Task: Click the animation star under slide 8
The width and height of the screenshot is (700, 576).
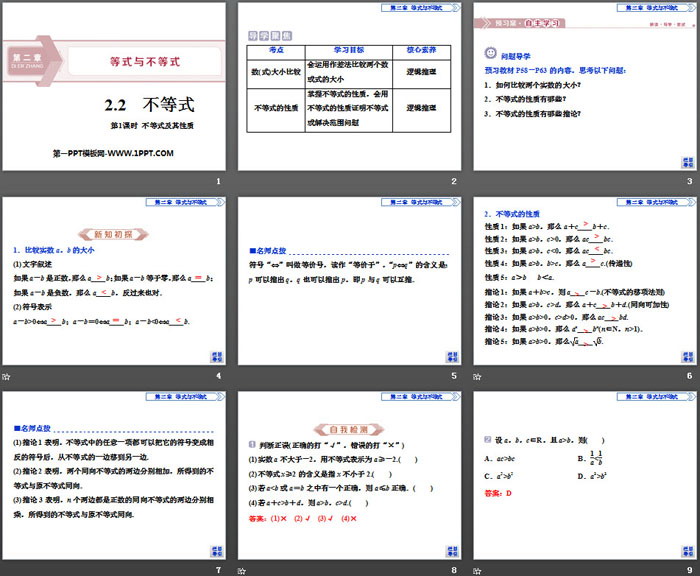Action: 242,570
